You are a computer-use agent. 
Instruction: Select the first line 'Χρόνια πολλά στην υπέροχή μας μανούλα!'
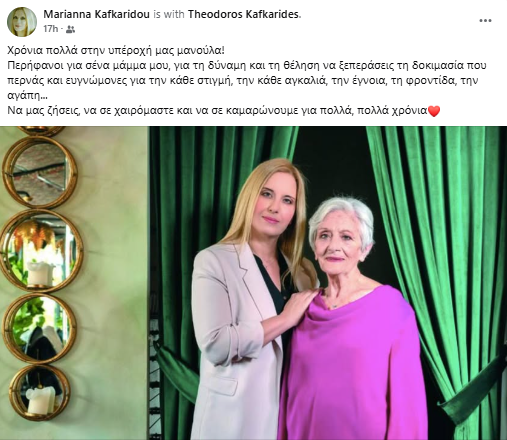(116, 51)
